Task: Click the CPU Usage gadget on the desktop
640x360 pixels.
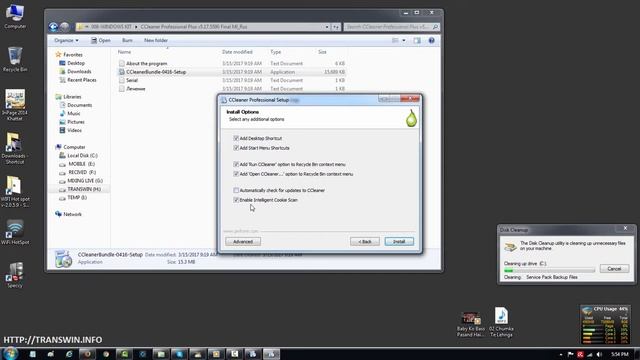Action: (605, 324)
